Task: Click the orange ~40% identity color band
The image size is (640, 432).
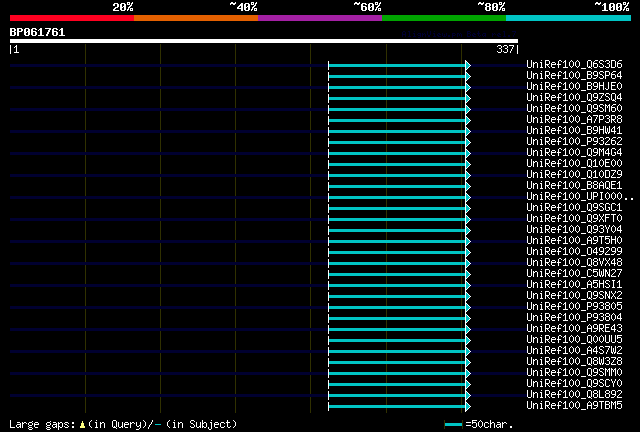Action: pyautogui.click(x=196, y=18)
